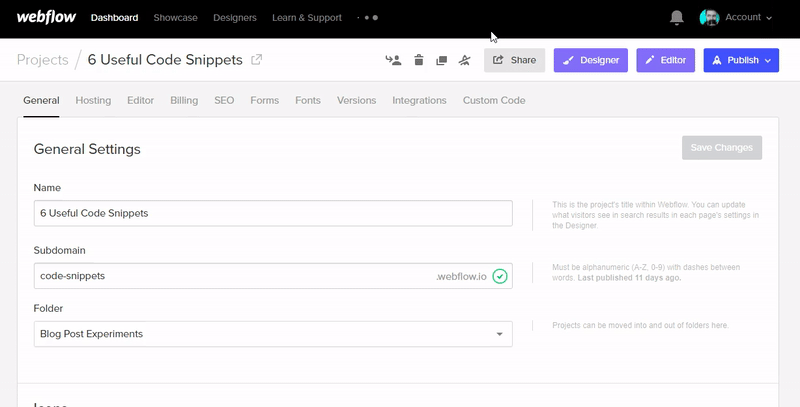Click Save Changes
Image resolution: width=800 pixels, height=407 pixels.
coord(722,147)
